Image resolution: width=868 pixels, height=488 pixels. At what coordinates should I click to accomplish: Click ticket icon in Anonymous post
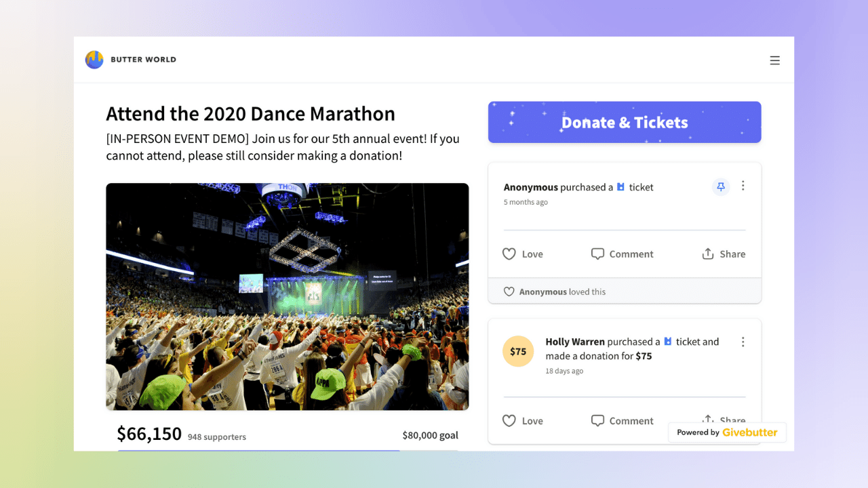click(x=620, y=187)
